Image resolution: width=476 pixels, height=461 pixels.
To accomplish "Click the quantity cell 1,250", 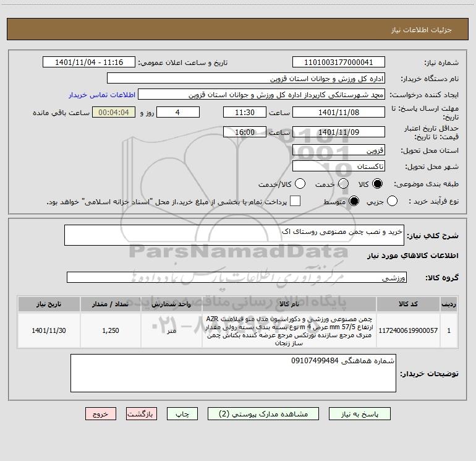I will tap(111, 330).
